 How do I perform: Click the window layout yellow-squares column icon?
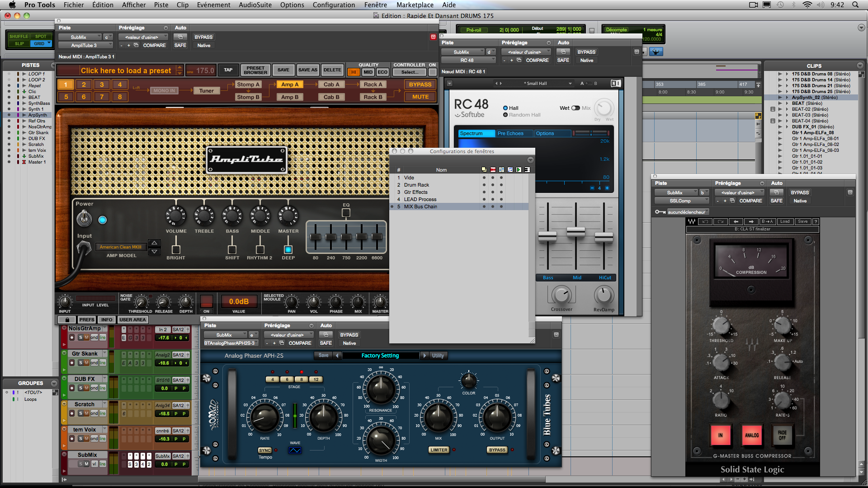[x=484, y=170]
